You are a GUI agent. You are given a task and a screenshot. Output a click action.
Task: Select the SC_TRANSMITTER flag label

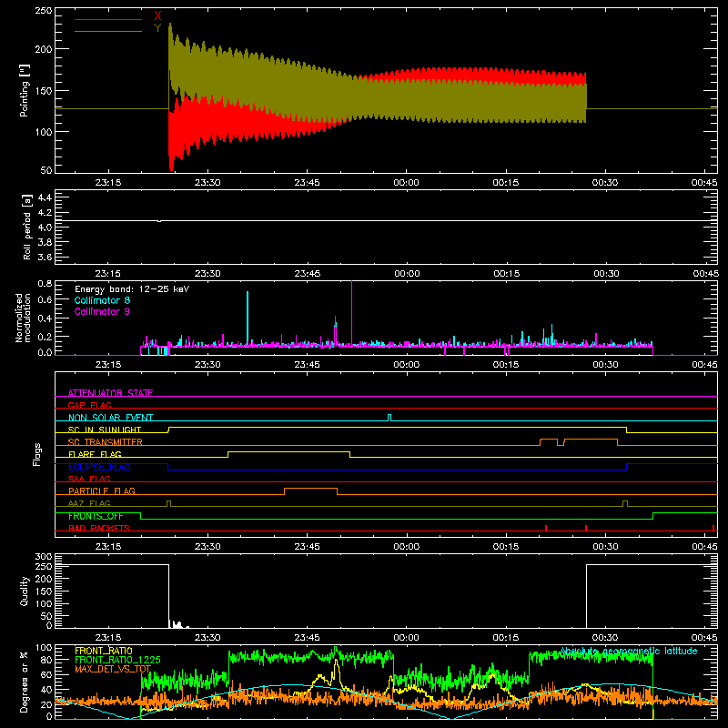tap(106, 442)
